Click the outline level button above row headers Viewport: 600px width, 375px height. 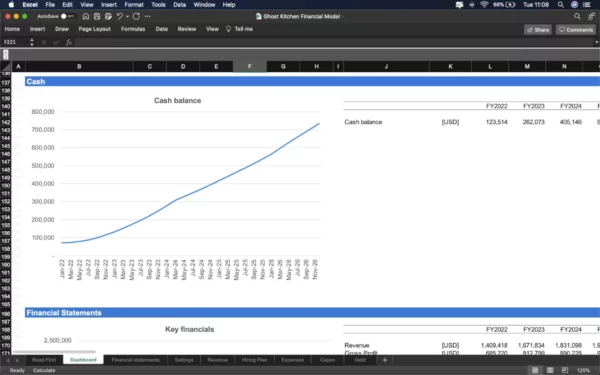(6, 55)
